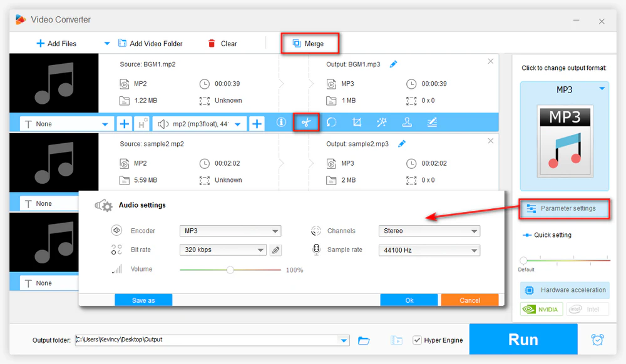Image resolution: width=626 pixels, height=364 pixels.
Task: Click the hardcode subtitle H icon
Action: pos(142,124)
